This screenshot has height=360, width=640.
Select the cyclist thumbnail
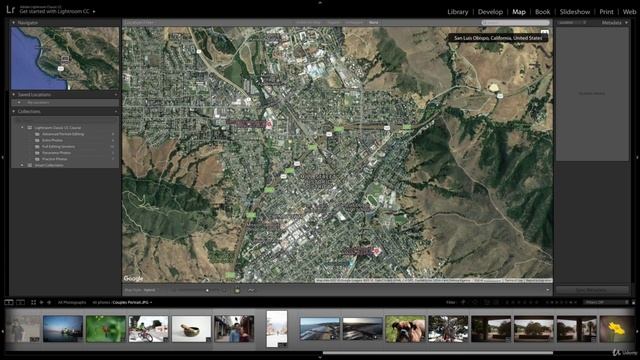click(148, 329)
